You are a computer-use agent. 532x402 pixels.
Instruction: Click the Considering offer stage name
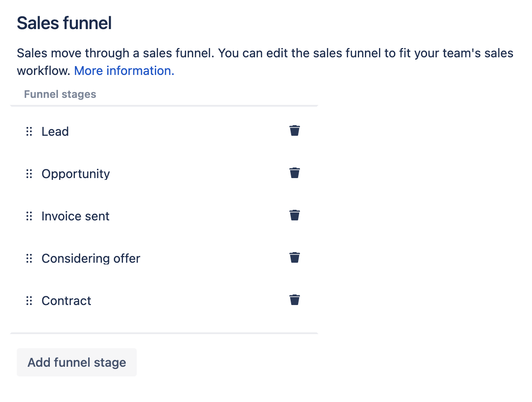[x=90, y=258]
